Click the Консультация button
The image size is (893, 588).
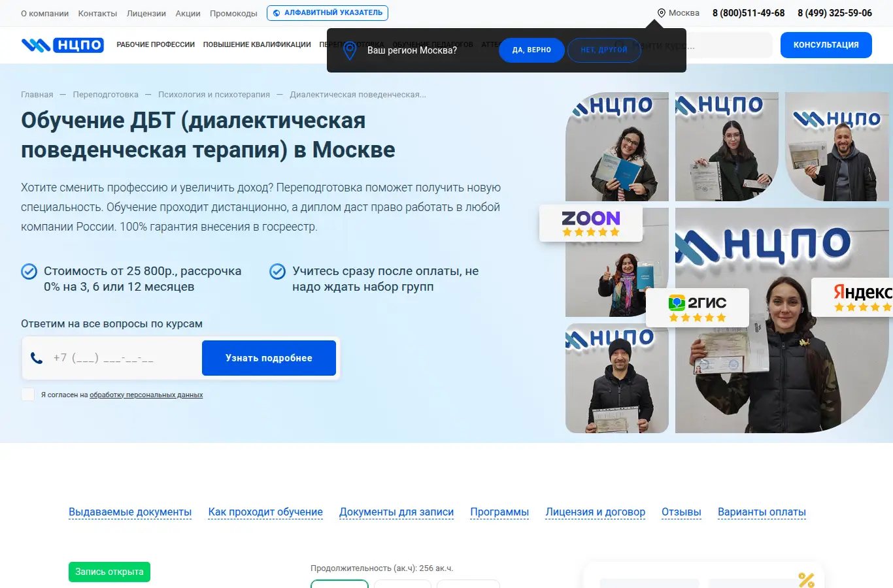(x=826, y=45)
